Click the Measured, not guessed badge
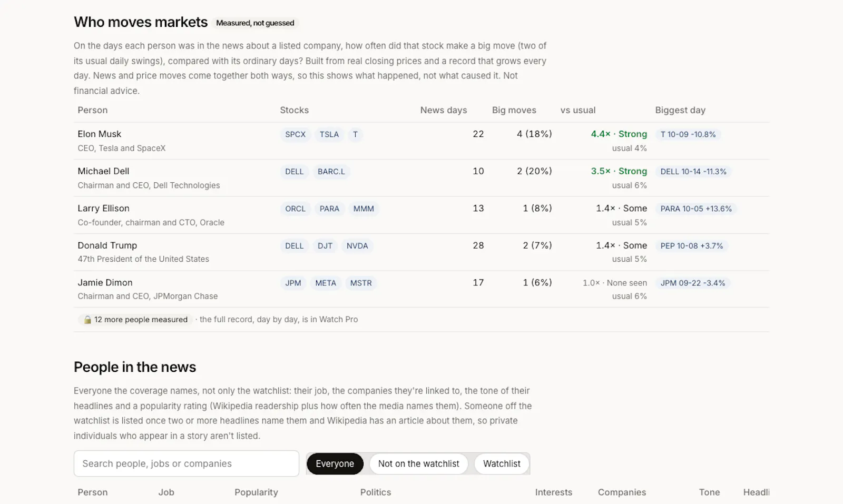843x504 pixels. pos(255,23)
